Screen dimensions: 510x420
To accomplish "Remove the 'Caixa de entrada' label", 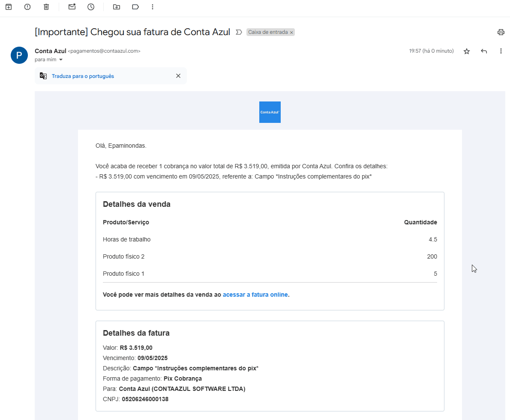I will coord(291,32).
